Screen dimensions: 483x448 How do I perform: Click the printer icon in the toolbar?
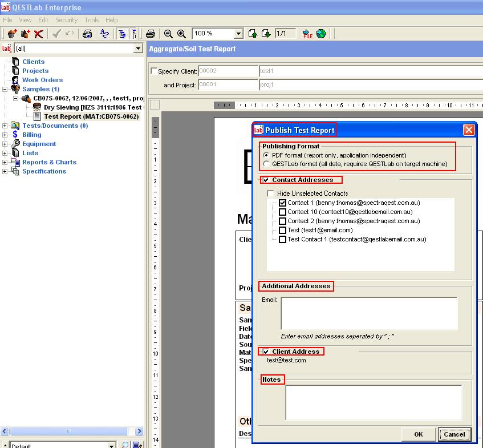(x=151, y=34)
